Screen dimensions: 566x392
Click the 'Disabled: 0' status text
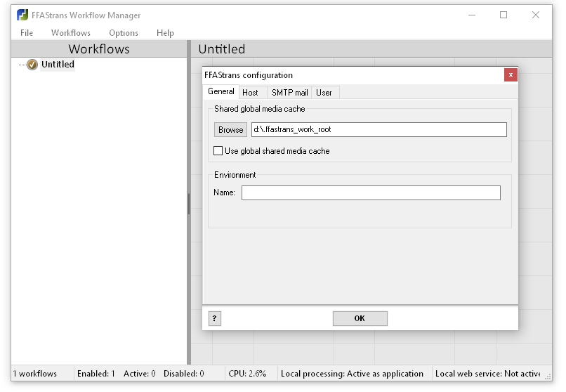[x=184, y=374]
